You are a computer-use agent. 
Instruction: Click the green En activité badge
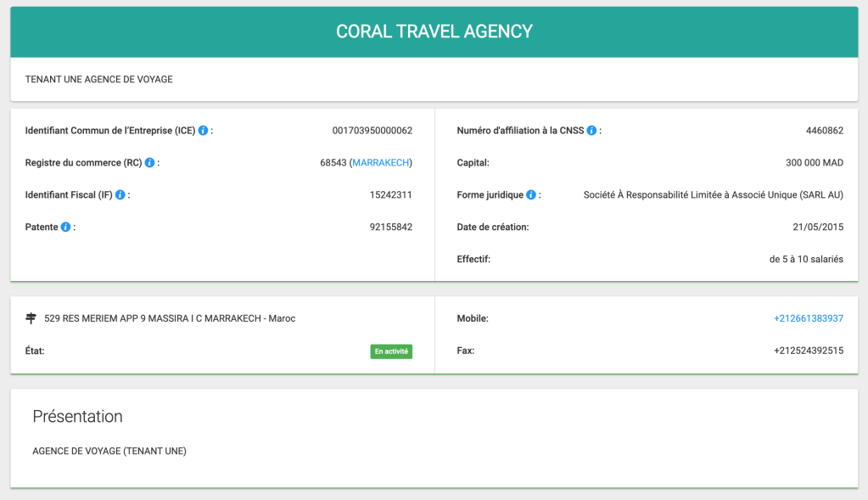point(391,351)
